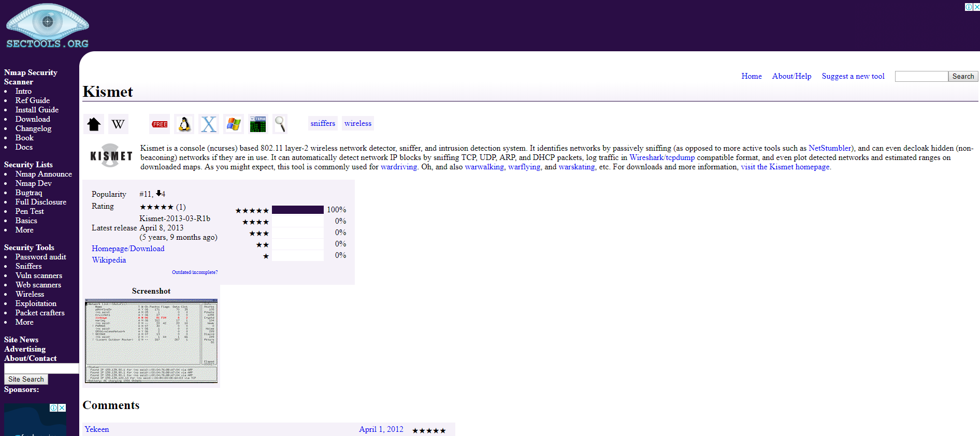
Task: Close the sidebar sponsor ad
Action: (x=62, y=408)
